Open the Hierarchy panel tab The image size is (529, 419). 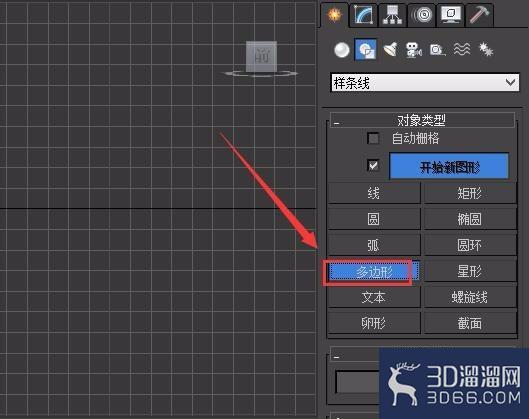coord(392,15)
